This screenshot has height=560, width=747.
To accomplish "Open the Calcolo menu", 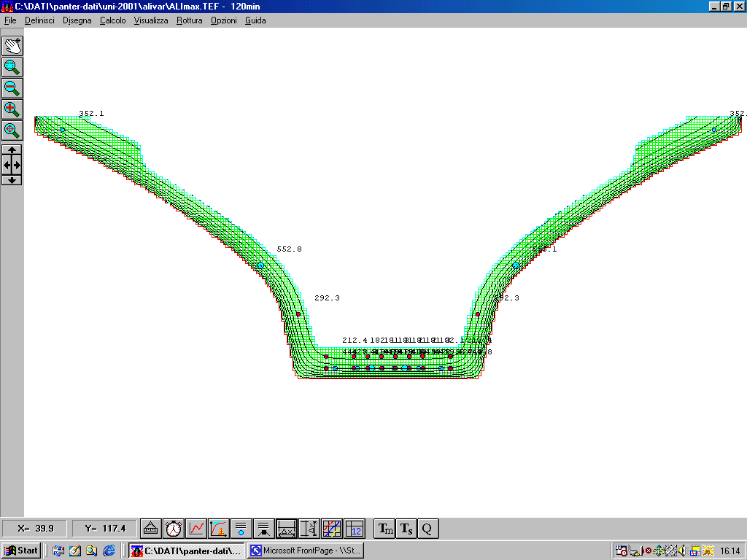I will [x=112, y=20].
